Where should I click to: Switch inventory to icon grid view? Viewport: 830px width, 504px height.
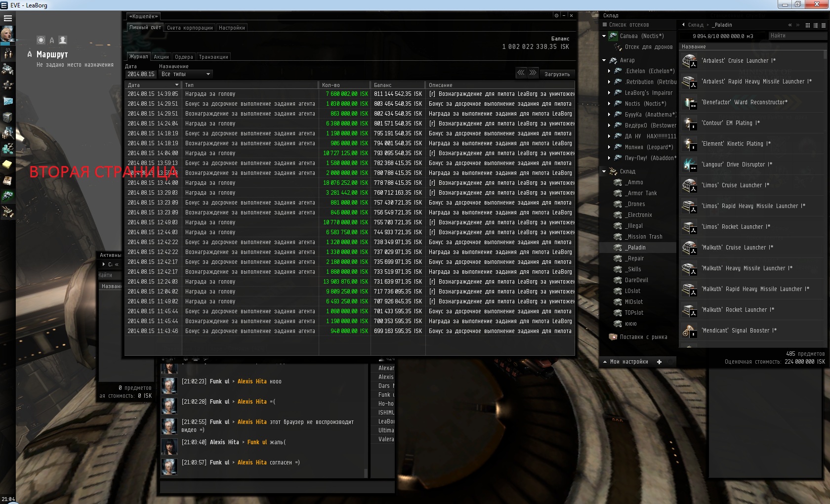pyautogui.click(x=808, y=25)
